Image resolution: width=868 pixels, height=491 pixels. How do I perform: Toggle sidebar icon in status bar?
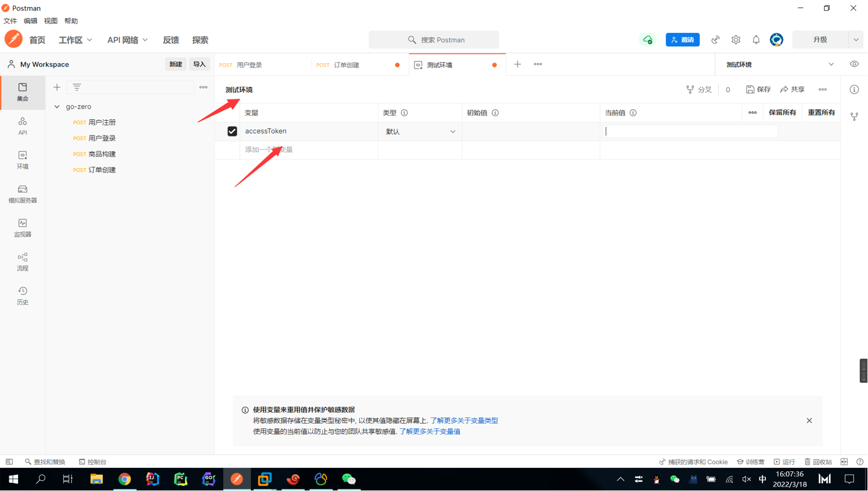9,462
